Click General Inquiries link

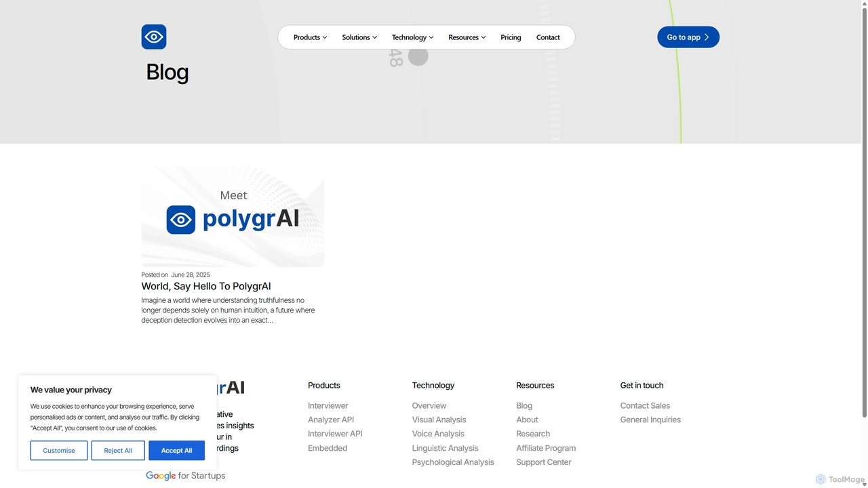[650, 420]
